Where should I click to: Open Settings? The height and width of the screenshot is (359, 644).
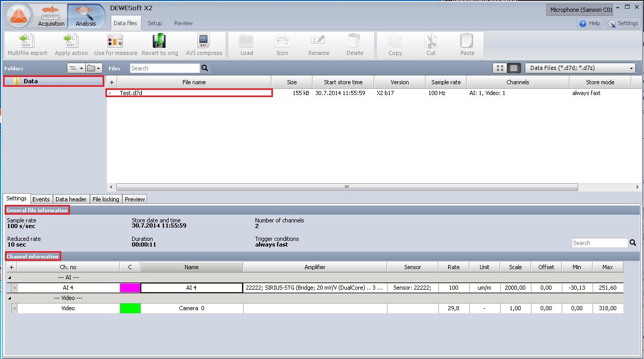click(x=622, y=23)
